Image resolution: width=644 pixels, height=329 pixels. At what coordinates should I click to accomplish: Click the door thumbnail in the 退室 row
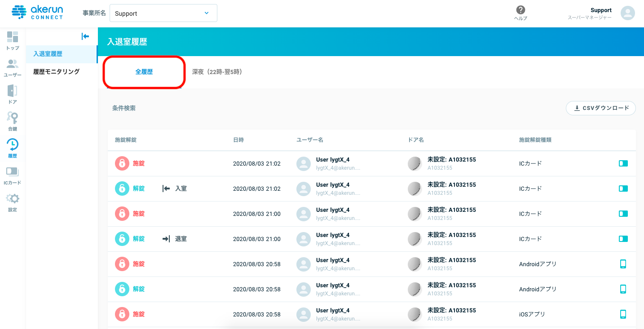coord(415,239)
